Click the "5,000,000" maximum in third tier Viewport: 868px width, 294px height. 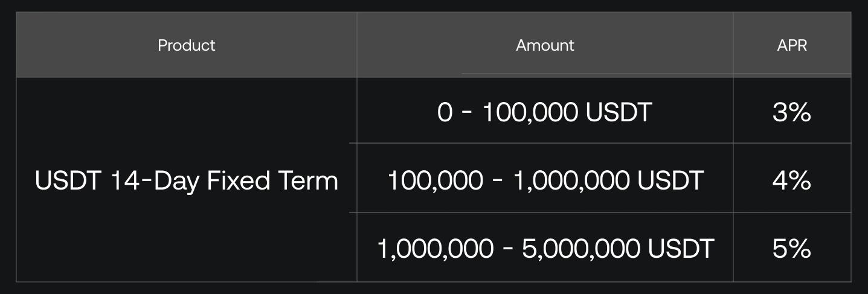[580, 249]
